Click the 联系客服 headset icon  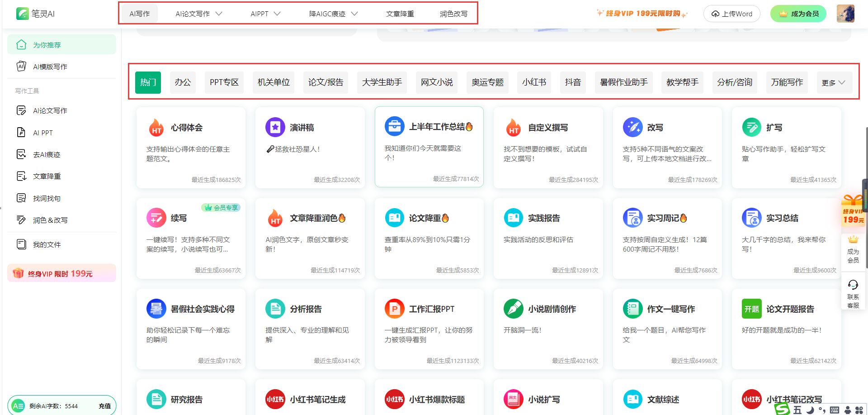853,285
